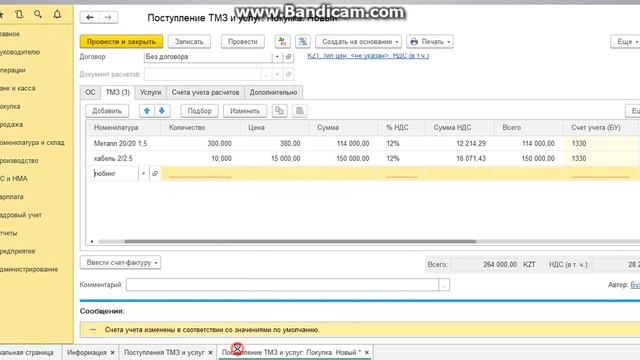This screenshot has width=640, height=360.
Task: Click the Договор field Без договора
Action: point(208,57)
